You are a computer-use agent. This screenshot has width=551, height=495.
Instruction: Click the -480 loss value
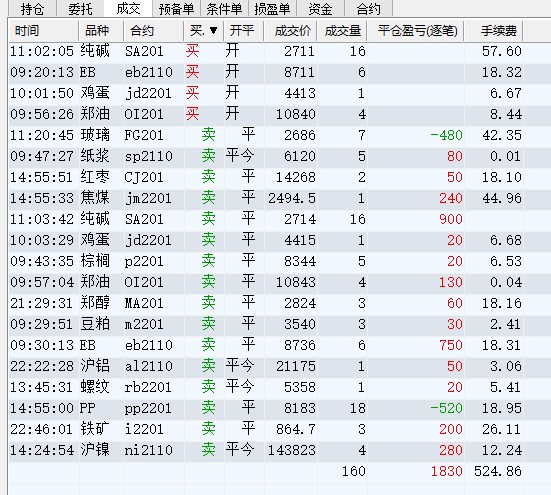pyautogui.click(x=447, y=135)
